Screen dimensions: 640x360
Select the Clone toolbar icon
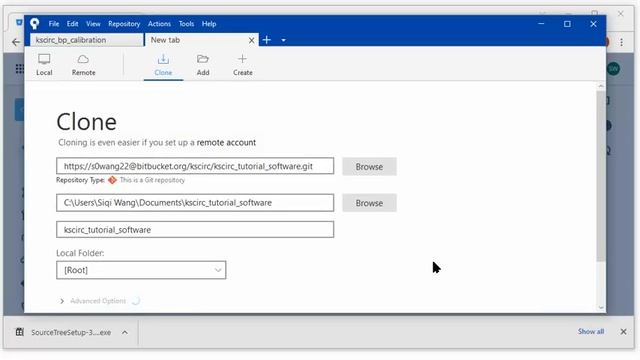(x=163, y=64)
